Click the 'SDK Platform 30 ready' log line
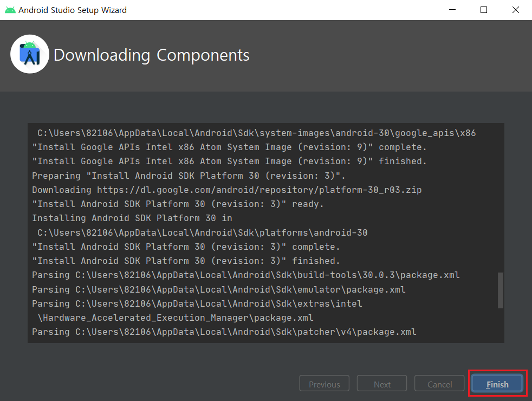This screenshot has height=401, width=532. pyautogui.click(x=178, y=204)
